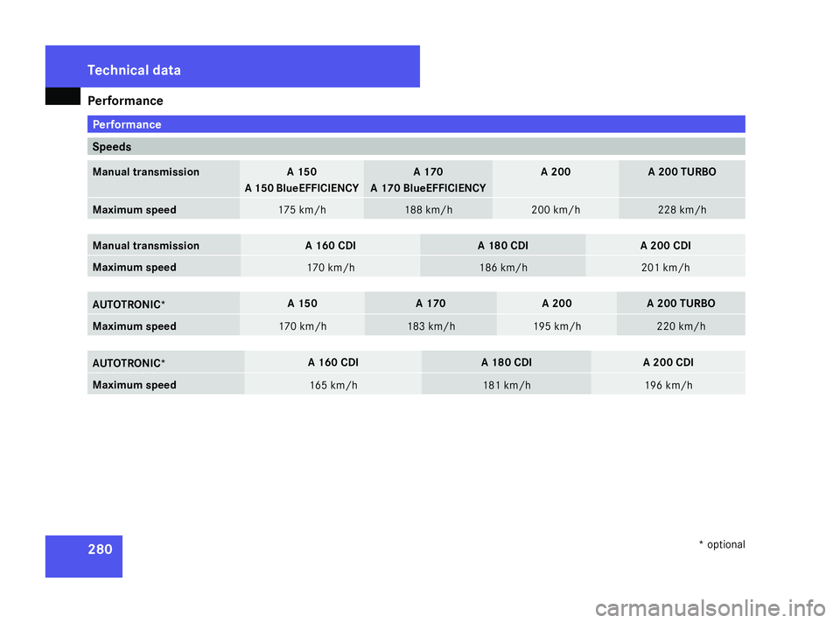Click the "186 km/h" speed value
The image size is (840, 623).
pos(503,267)
